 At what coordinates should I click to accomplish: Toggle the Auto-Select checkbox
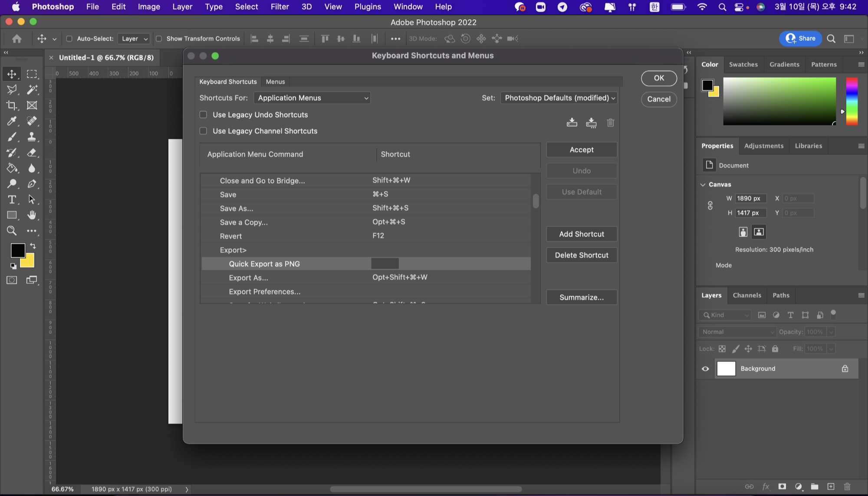pyautogui.click(x=69, y=39)
